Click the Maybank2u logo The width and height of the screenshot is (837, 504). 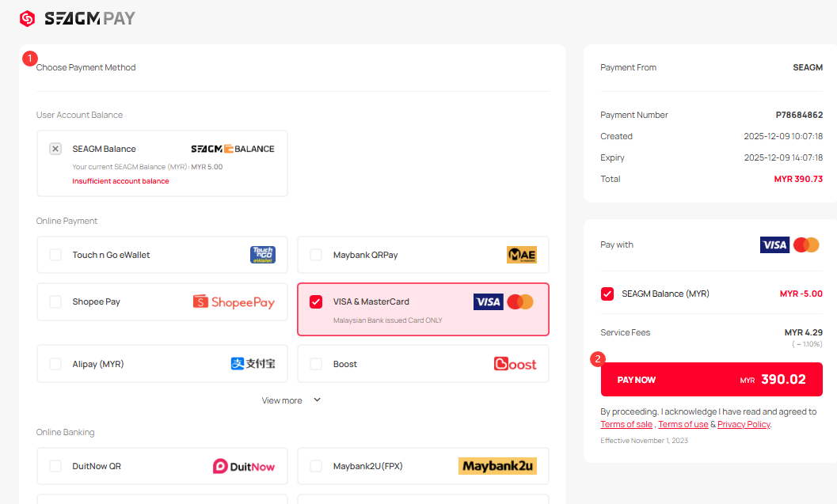(x=497, y=467)
